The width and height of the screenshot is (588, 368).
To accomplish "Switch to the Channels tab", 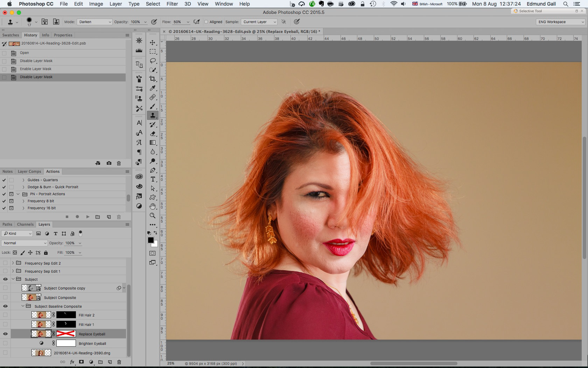I will [x=25, y=224].
